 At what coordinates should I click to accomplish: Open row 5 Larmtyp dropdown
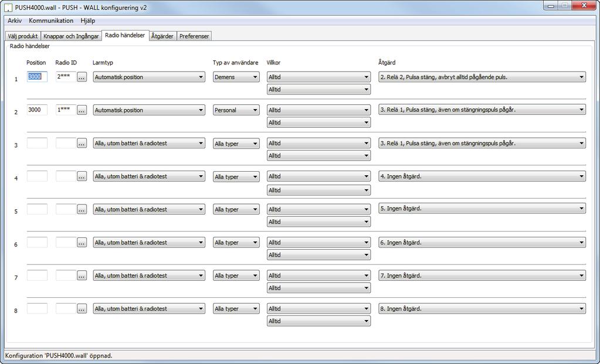point(149,209)
